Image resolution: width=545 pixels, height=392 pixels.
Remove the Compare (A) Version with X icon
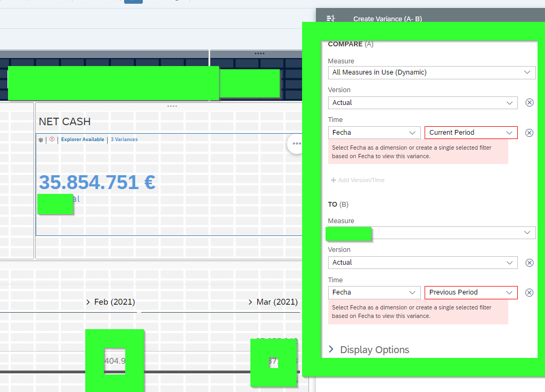pos(529,103)
